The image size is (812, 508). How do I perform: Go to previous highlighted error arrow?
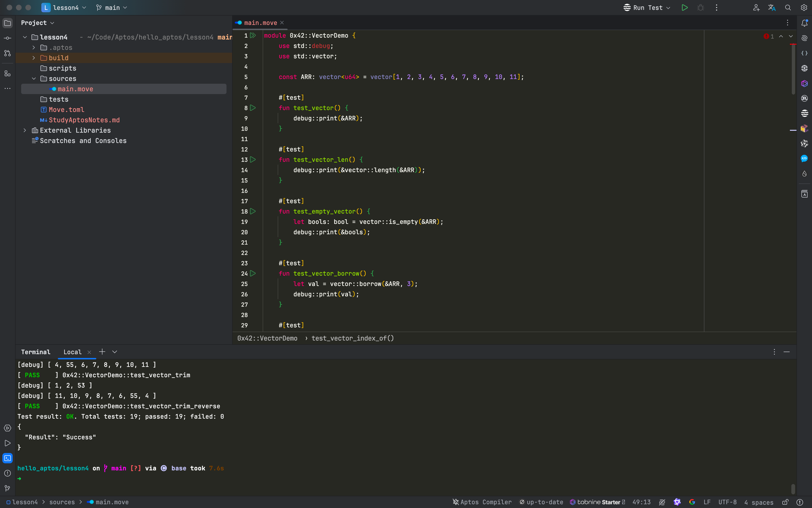[x=781, y=36]
